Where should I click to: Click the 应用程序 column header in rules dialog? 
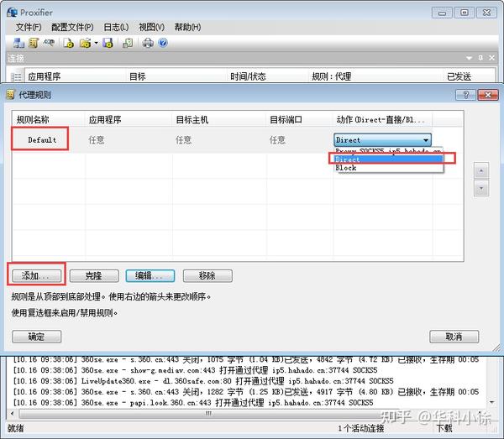point(128,120)
